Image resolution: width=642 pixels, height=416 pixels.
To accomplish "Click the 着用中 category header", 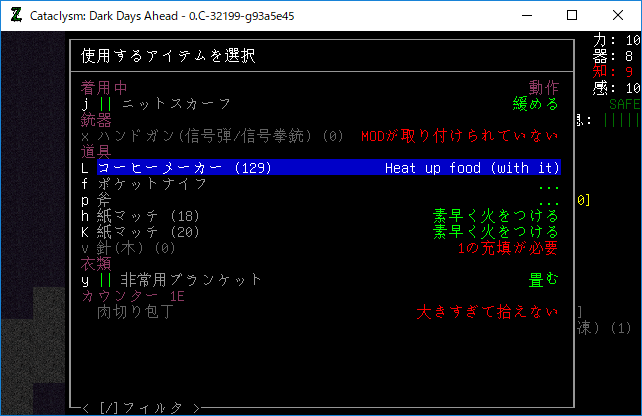I will click(104, 88).
